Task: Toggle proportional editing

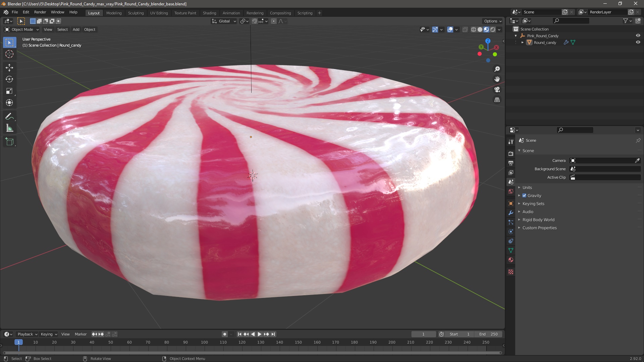Action: pyautogui.click(x=274, y=21)
